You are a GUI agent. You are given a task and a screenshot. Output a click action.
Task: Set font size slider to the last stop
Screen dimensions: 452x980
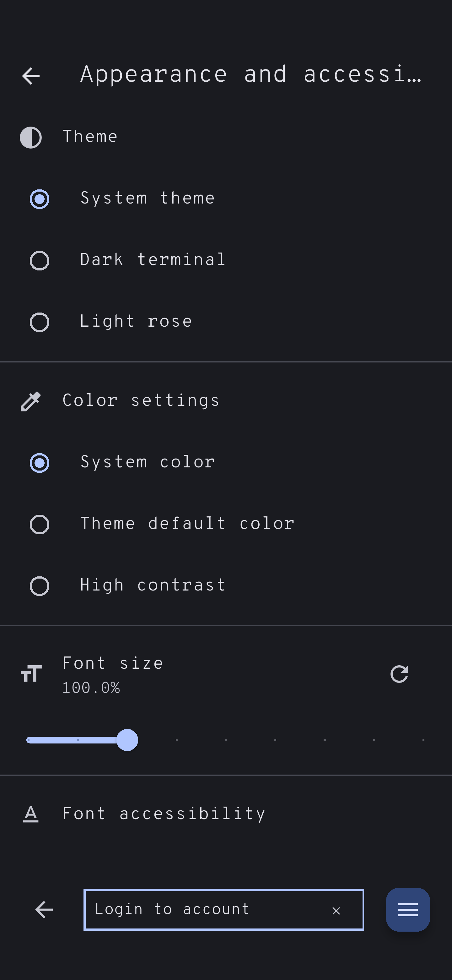(423, 740)
